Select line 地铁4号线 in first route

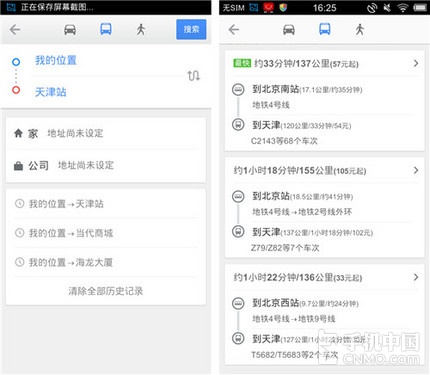click(271, 105)
